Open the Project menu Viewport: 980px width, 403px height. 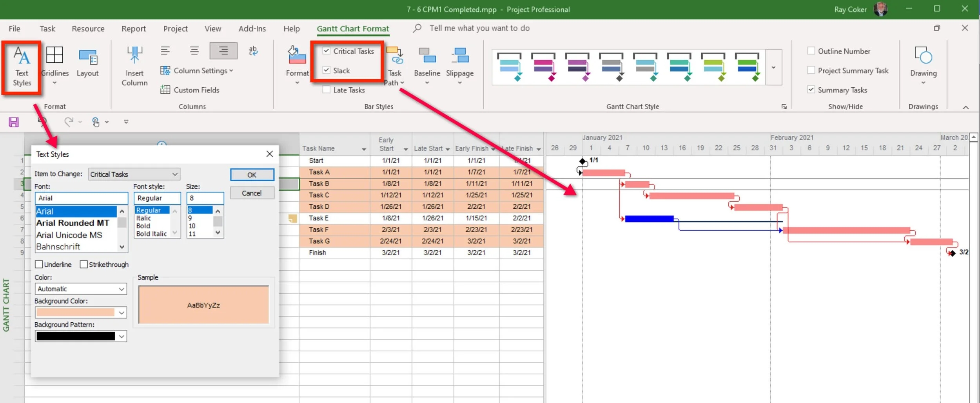tap(175, 28)
